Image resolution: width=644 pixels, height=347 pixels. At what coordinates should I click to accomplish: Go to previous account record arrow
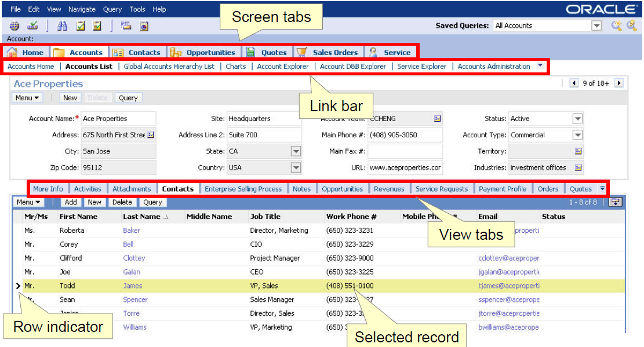[574, 83]
